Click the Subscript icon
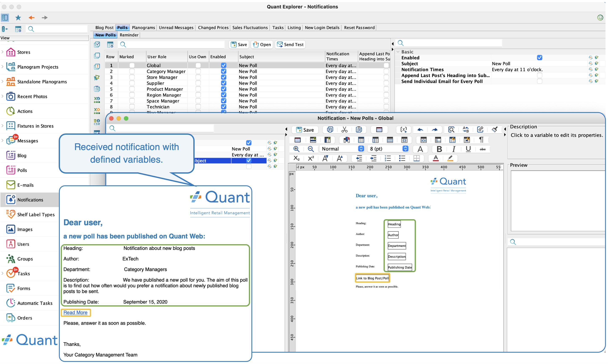 click(296, 158)
